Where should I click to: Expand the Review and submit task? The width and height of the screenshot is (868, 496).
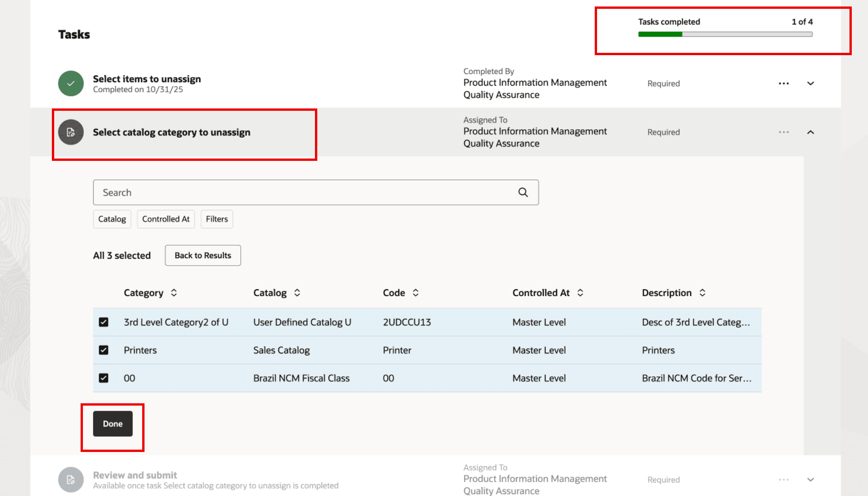tap(811, 479)
